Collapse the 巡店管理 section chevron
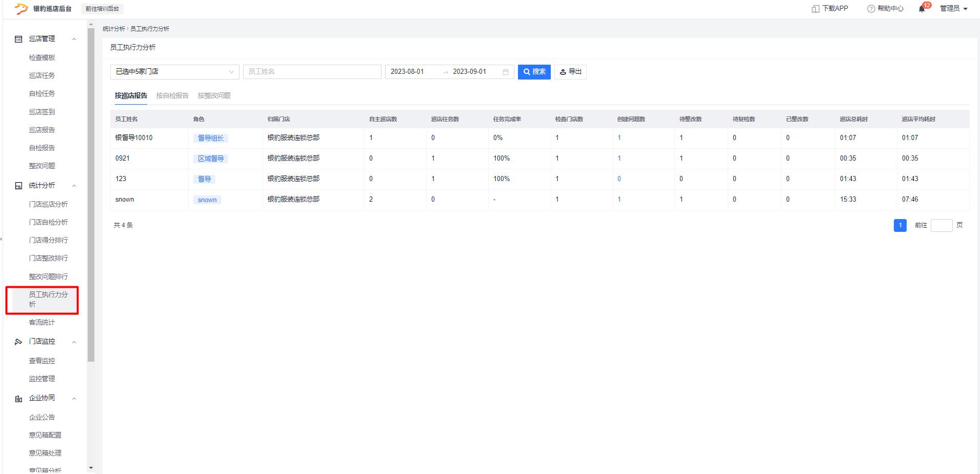This screenshot has width=980, height=474. [74, 39]
